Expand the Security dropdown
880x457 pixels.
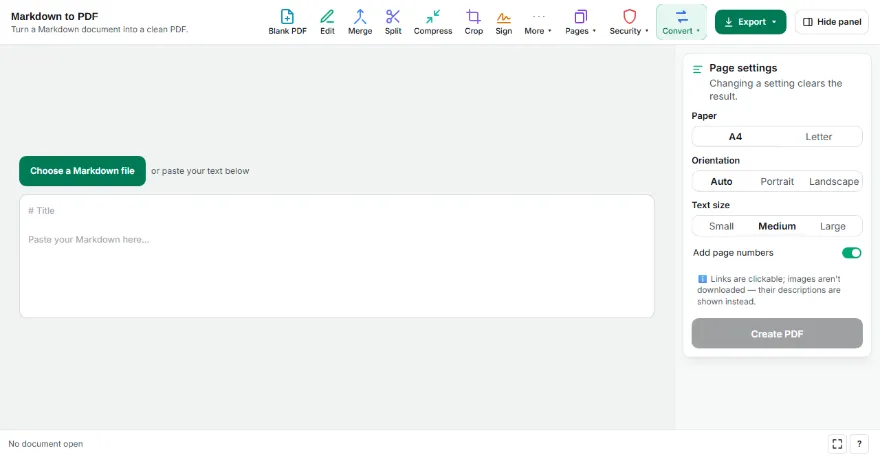(629, 22)
